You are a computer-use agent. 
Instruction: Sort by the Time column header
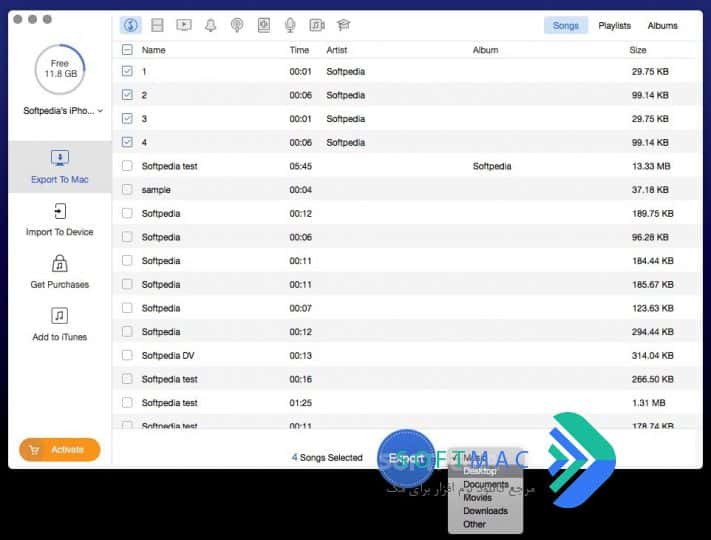299,50
